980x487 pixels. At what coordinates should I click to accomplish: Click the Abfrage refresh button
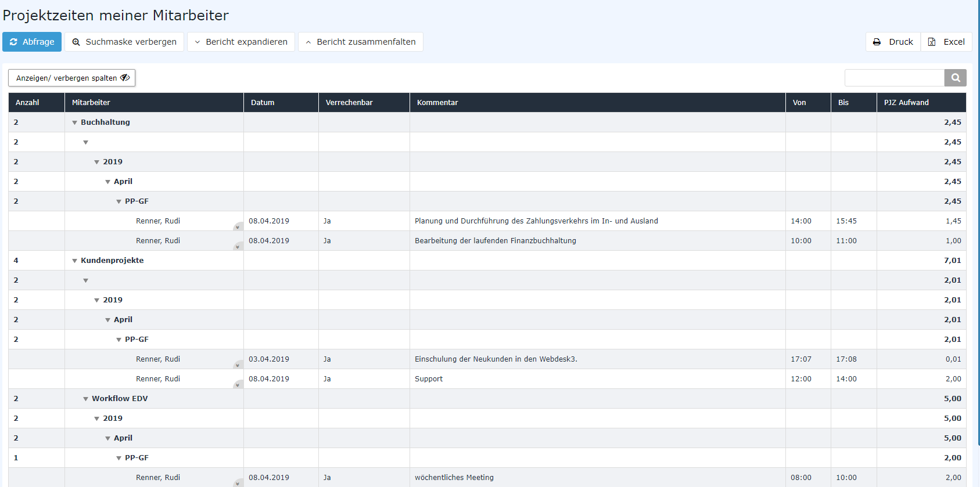[32, 42]
